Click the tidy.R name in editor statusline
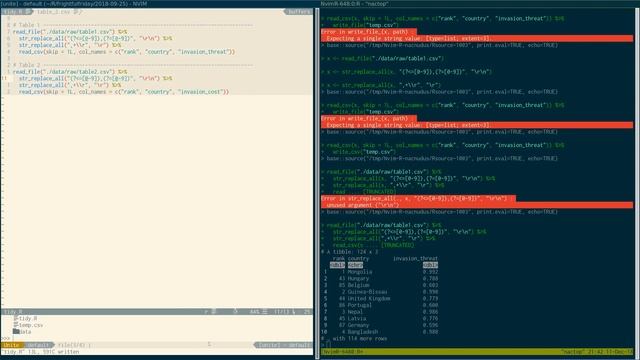 13,311
